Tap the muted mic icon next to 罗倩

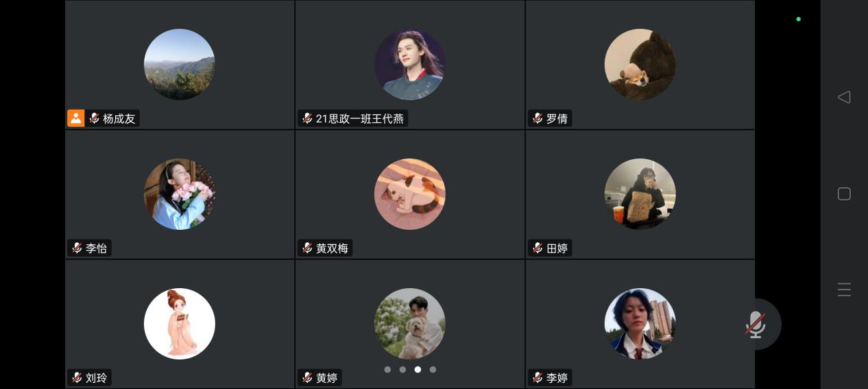click(538, 118)
